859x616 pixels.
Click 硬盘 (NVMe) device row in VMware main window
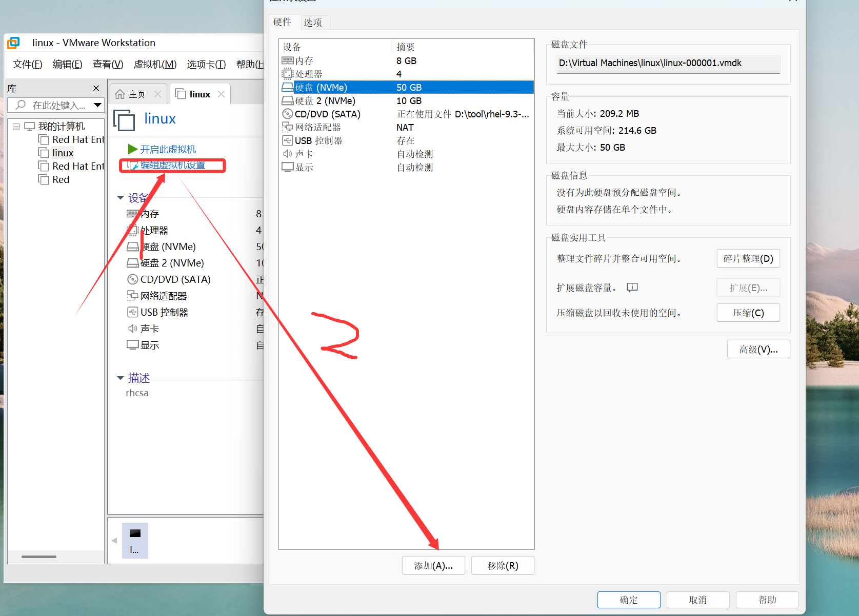click(x=195, y=247)
